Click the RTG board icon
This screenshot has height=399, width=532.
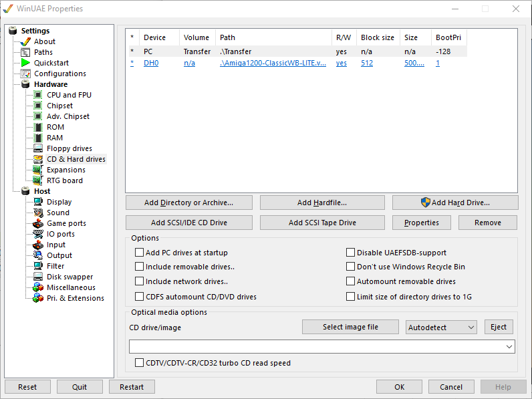pos(38,180)
